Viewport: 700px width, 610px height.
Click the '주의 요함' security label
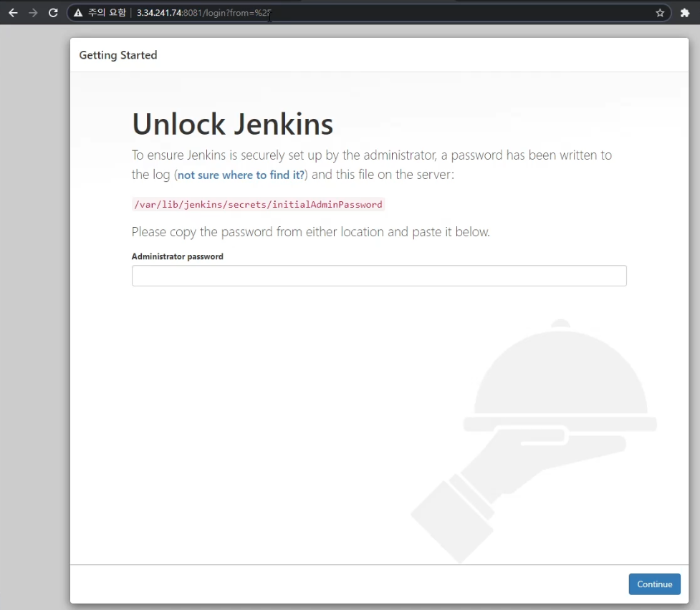click(x=107, y=13)
